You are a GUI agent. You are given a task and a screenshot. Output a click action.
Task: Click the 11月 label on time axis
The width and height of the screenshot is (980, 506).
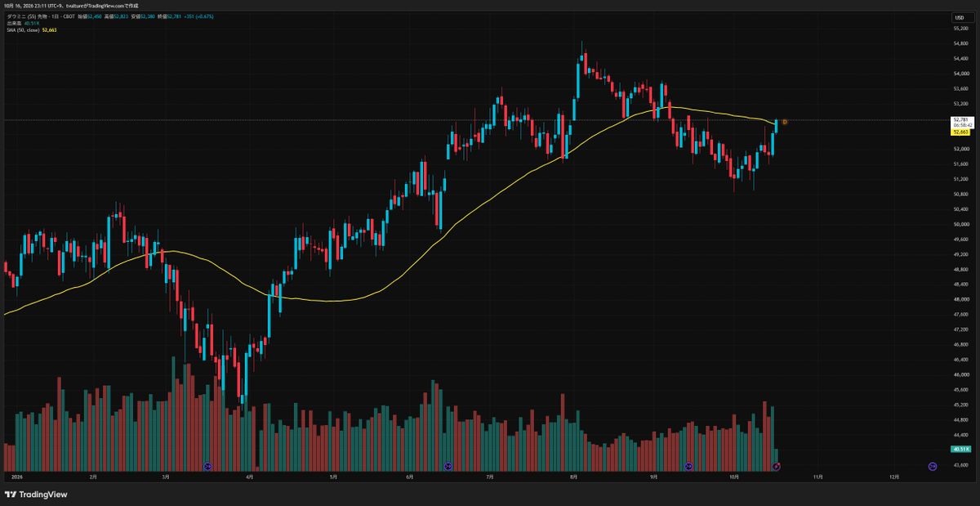coord(818,476)
